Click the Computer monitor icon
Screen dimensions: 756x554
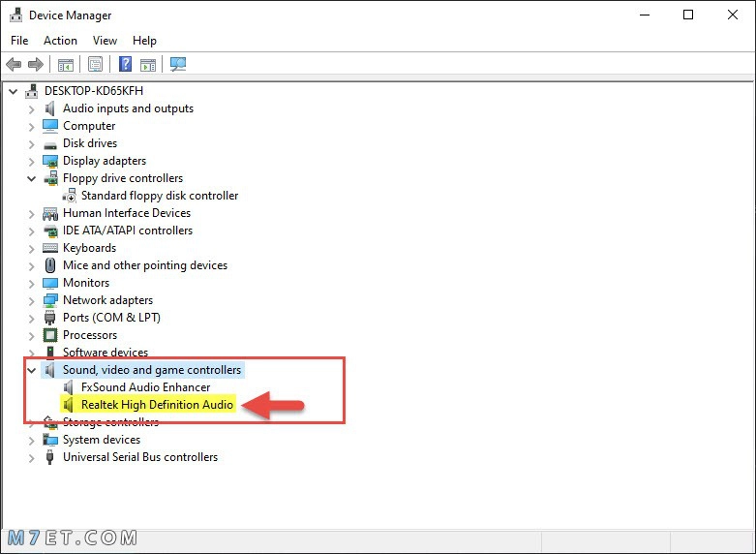coord(50,126)
